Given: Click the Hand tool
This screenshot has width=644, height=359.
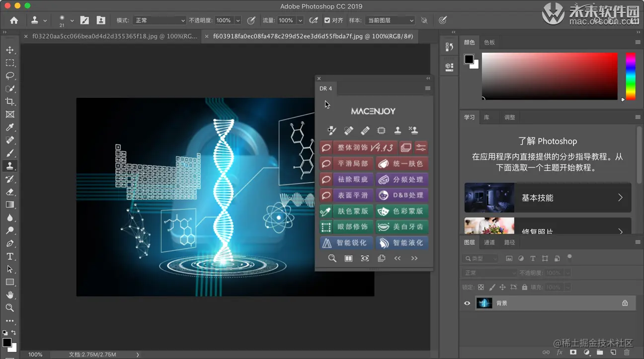Looking at the screenshot, I should click(x=10, y=295).
